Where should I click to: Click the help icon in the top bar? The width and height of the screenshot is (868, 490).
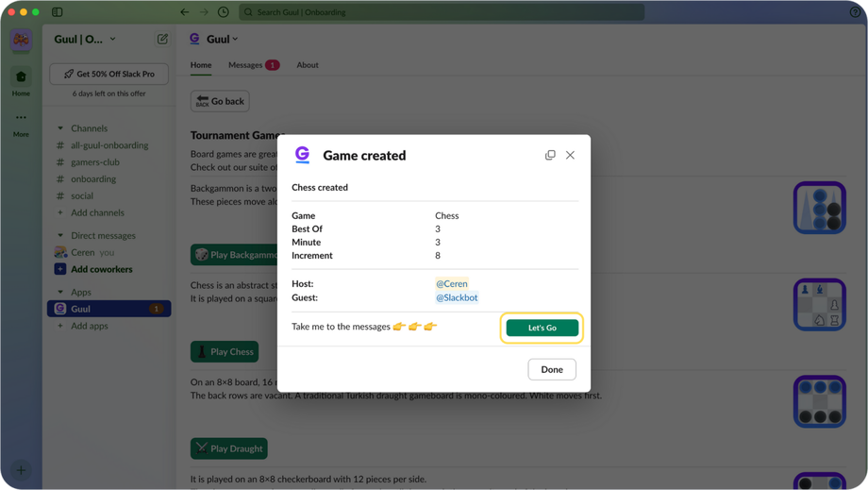(855, 12)
